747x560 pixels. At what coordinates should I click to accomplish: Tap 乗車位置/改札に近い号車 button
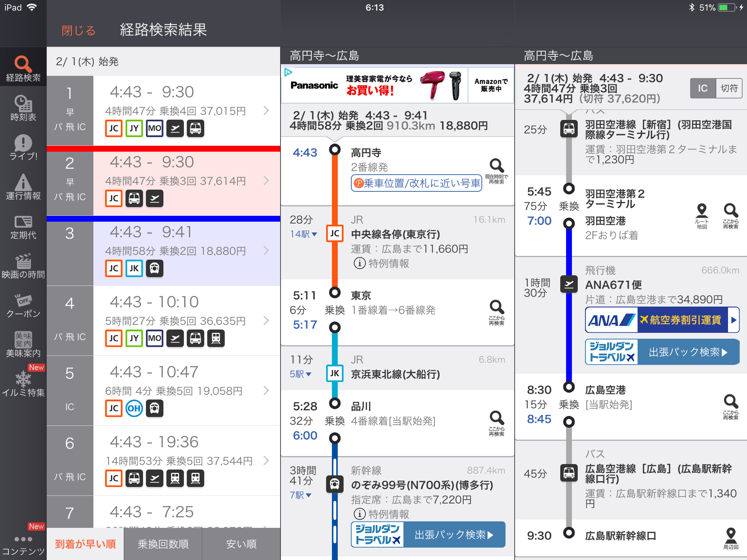click(x=416, y=183)
